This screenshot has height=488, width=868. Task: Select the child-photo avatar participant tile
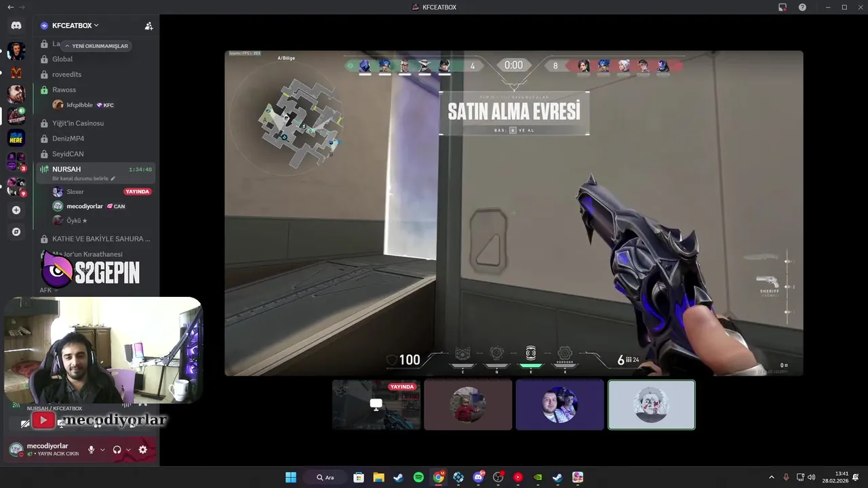tap(468, 405)
